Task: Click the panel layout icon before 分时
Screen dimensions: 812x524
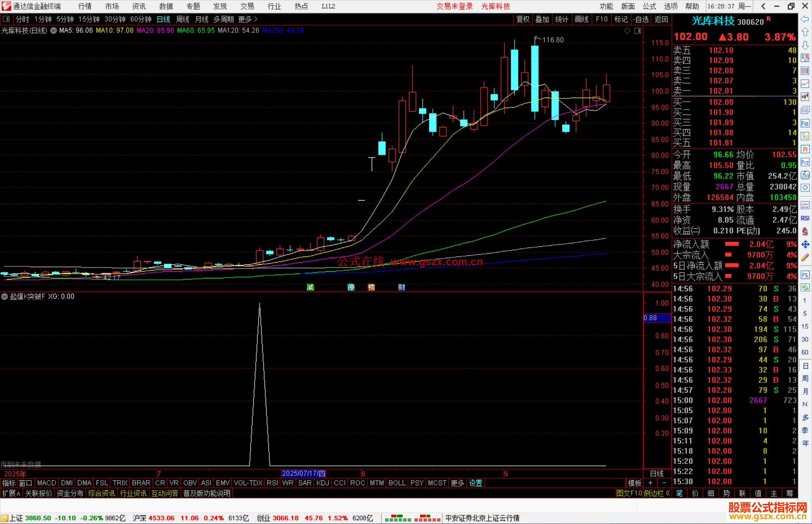Action: (x=6, y=19)
